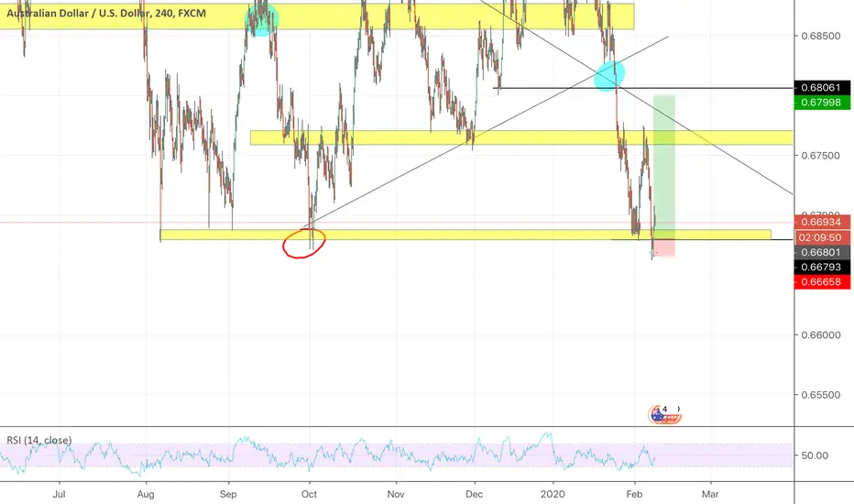
Task: Select the 0.68061 black price label
Action: tap(822, 88)
